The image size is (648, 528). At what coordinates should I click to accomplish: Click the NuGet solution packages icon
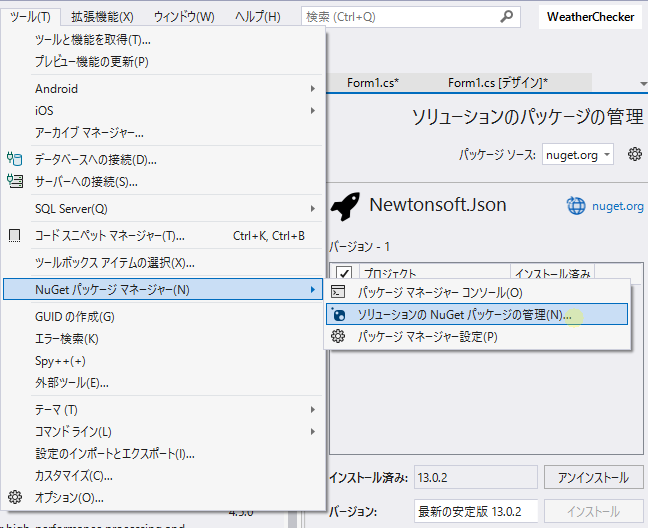338,314
